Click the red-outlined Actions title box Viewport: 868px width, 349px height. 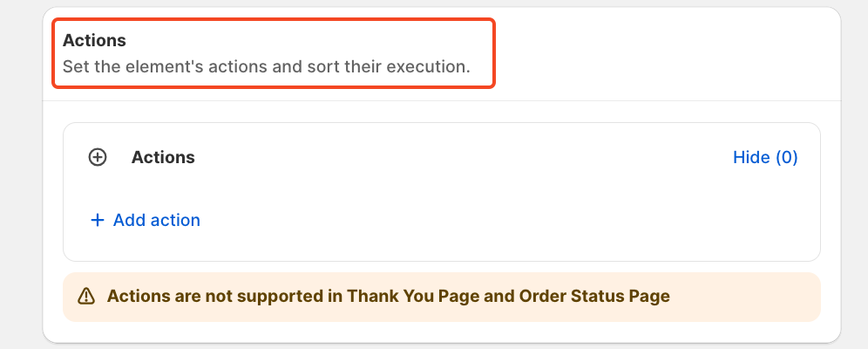coord(274,53)
